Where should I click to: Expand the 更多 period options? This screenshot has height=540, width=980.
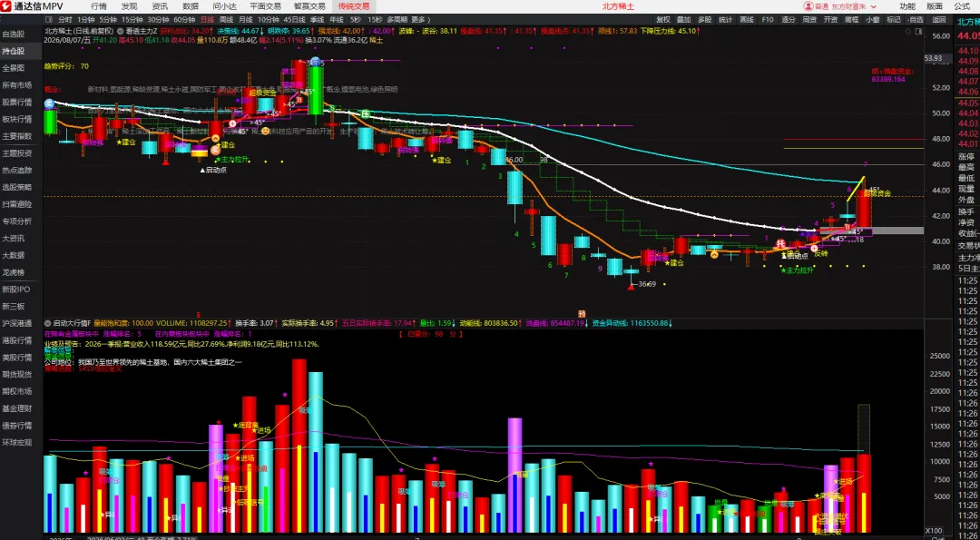click(x=421, y=19)
